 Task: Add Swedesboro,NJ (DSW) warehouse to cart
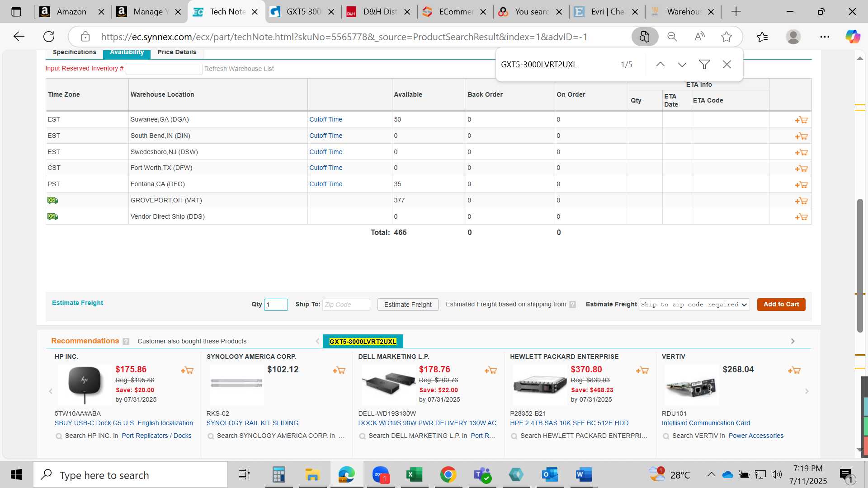[x=801, y=152]
